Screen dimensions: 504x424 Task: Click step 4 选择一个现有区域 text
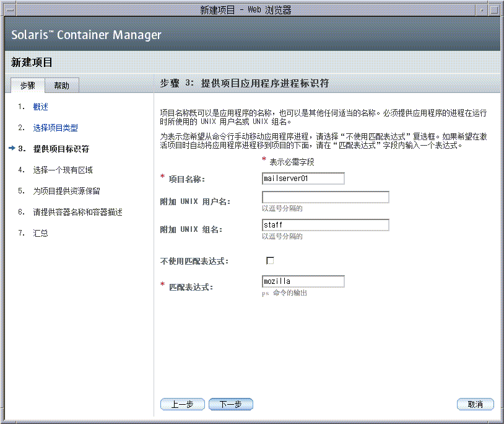(63, 170)
